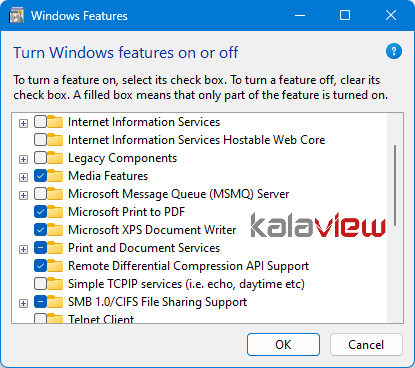
Task: Disable Remote Differential Compression API Support
Action: coord(40,266)
